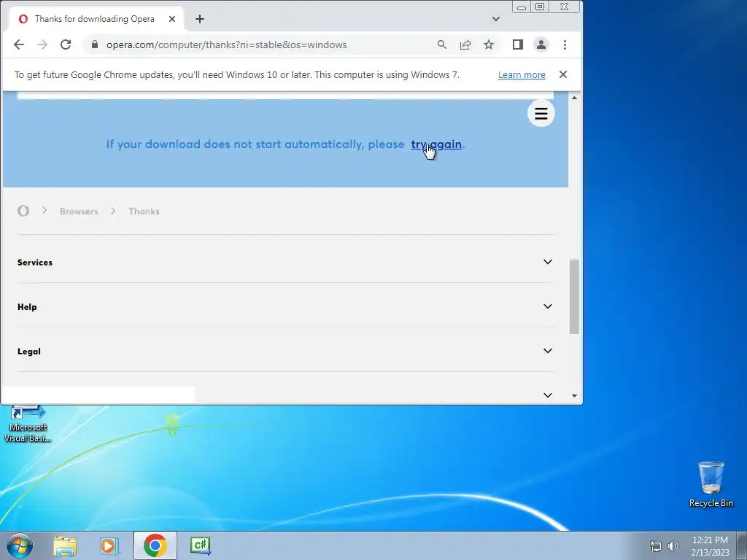The image size is (747, 560).
Task: Click the page scrollbar up arrow
Action: pos(574,98)
